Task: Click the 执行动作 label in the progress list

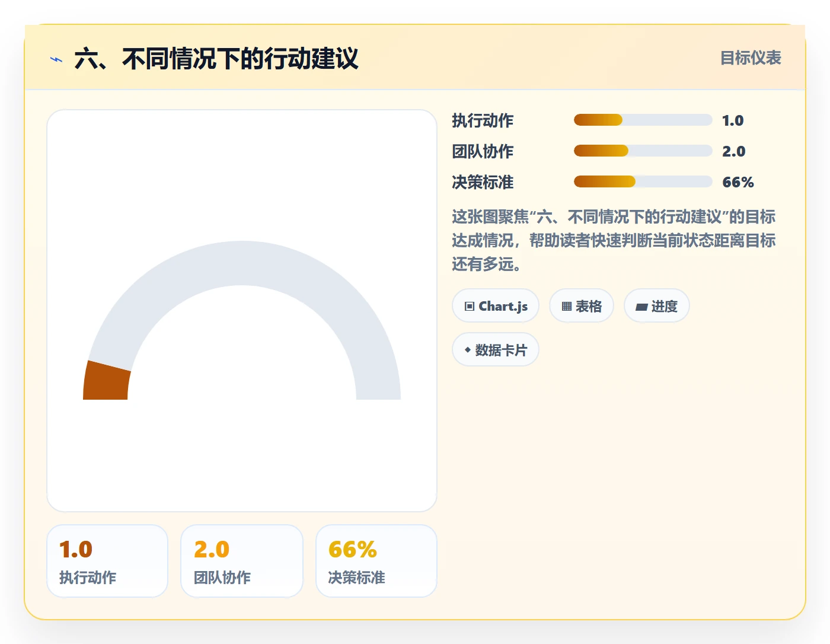Action: [483, 120]
